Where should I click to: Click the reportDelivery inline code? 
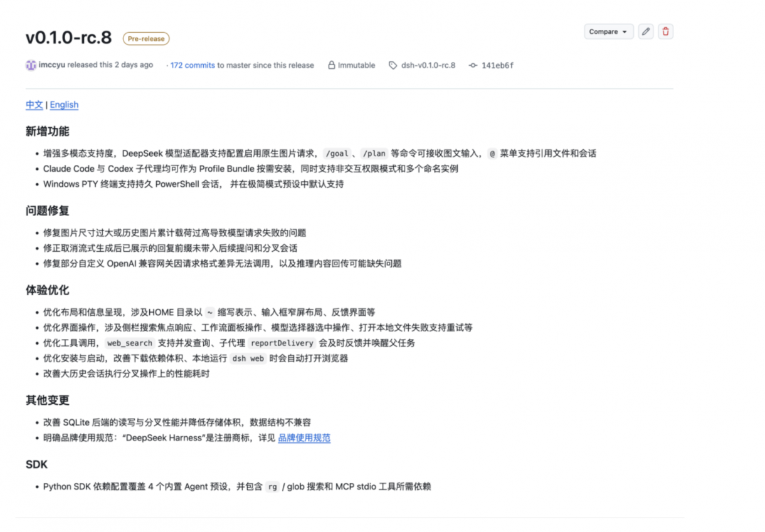[282, 343]
